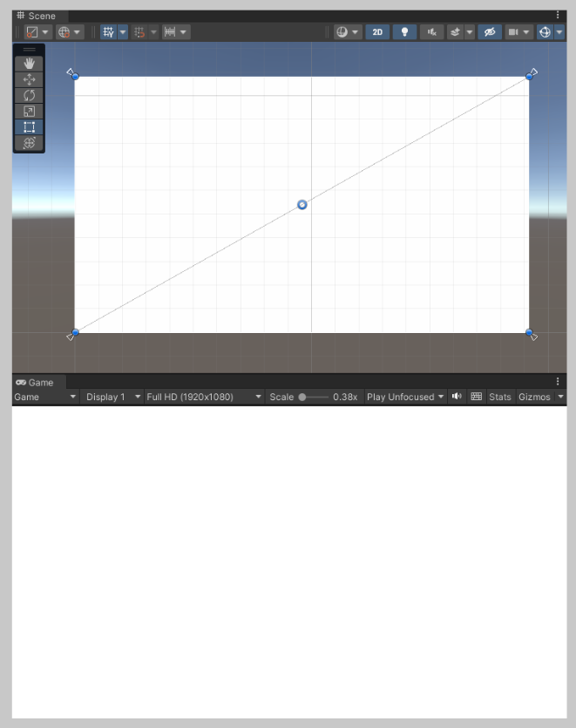Image resolution: width=576 pixels, height=728 pixels.
Task: Click the bottom-right rect corner handle
Action: click(529, 332)
